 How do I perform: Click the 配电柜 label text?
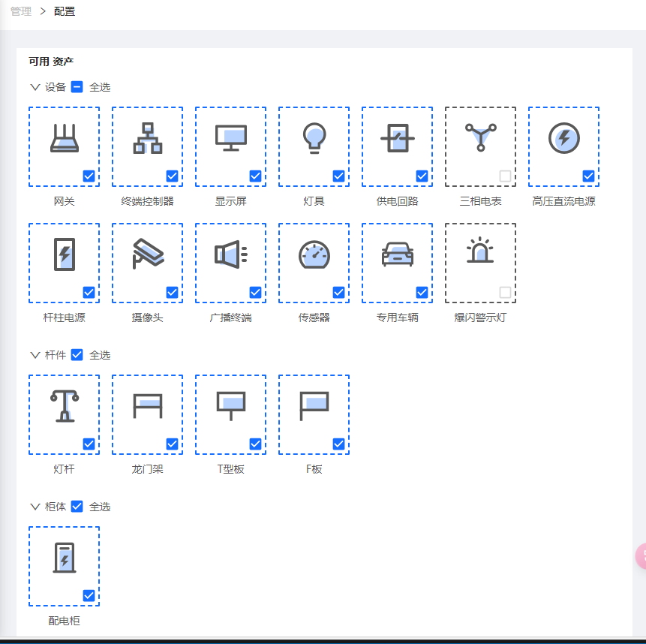point(65,621)
